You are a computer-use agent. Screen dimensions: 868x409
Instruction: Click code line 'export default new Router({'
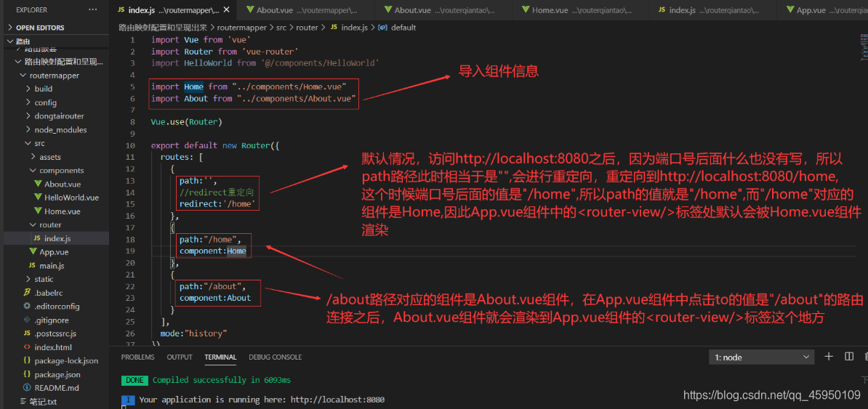pyautogui.click(x=215, y=145)
